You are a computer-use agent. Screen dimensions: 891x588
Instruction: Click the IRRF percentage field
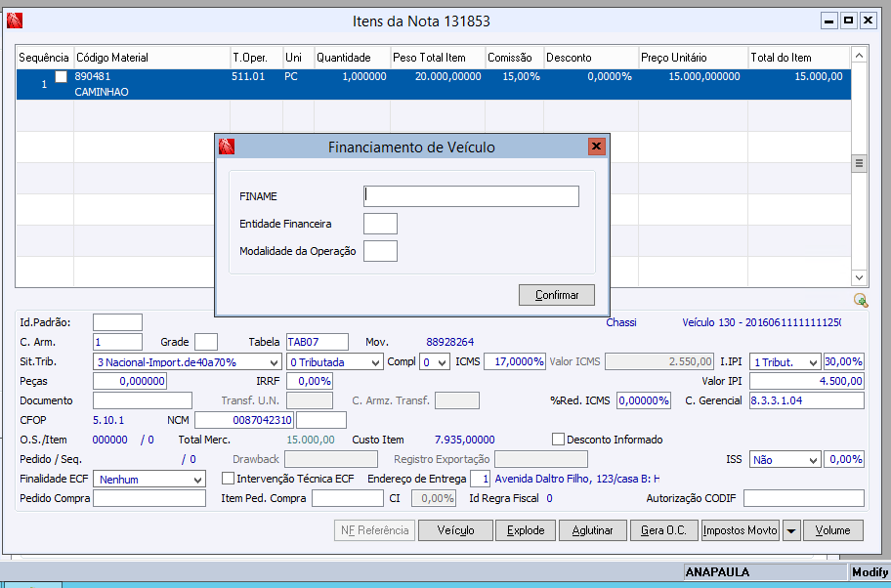tap(310, 381)
